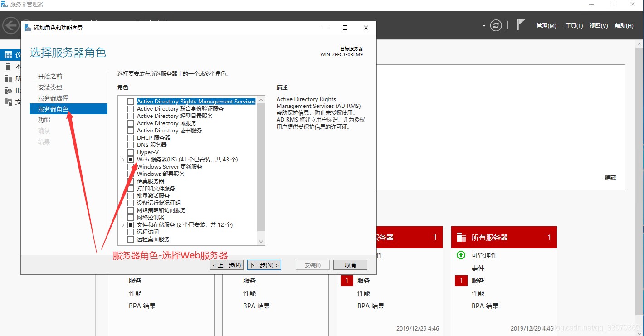Image resolution: width=644 pixels, height=336 pixels.
Task: Click the green 可管理性 status icon in 所有服务器 tile
Action: pyautogui.click(x=461, y=255)
